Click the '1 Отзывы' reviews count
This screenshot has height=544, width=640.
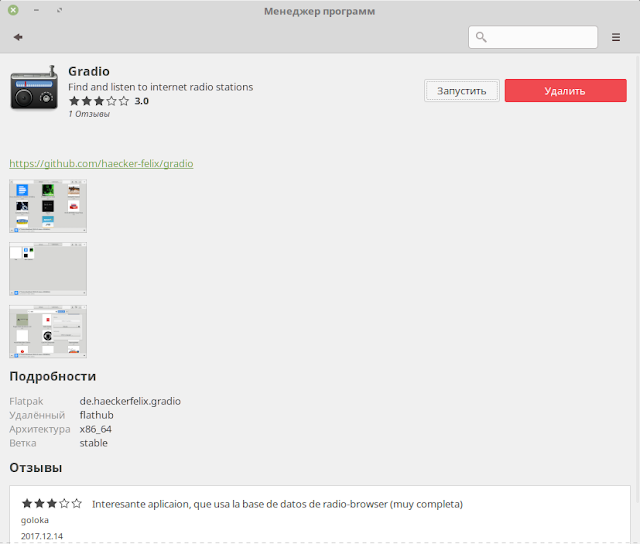[x=89, y=114]
